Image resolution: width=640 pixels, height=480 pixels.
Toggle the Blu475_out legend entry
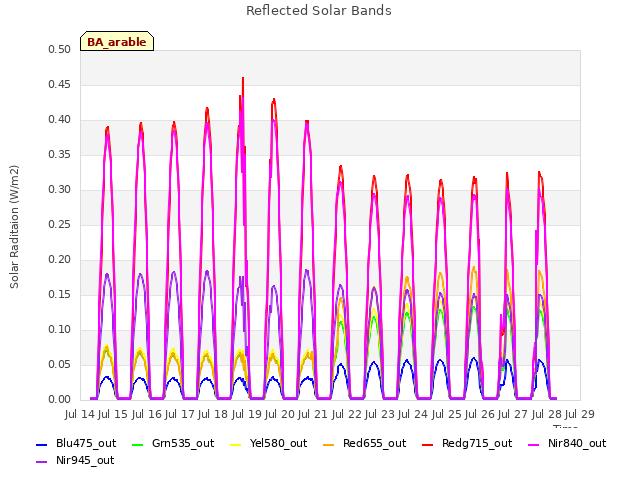(76, 444)
